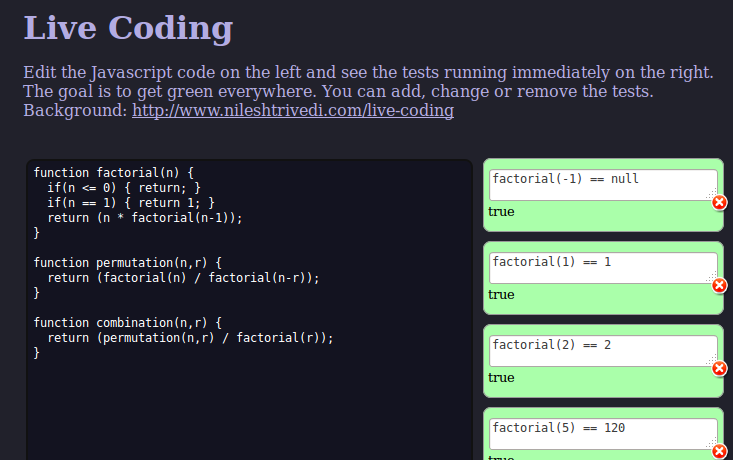Edit the factorial(1) == 1 test field

[603, 268]
